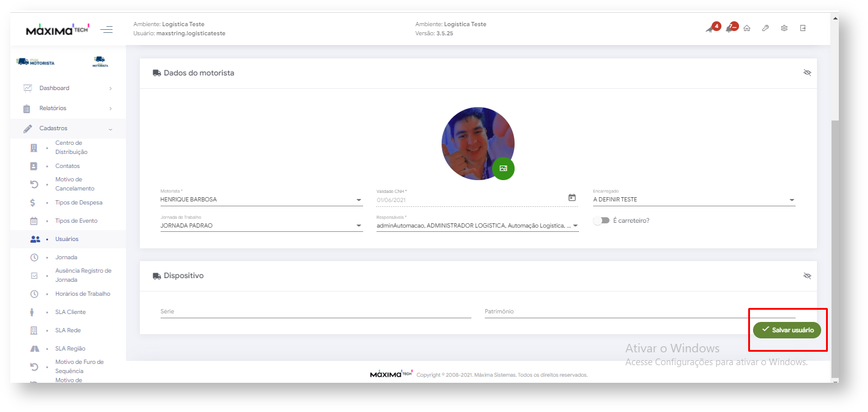Viewport: 868px width, 412px height.
Task: Open Tipos de Evento menu item
Action: click(77, 221)
